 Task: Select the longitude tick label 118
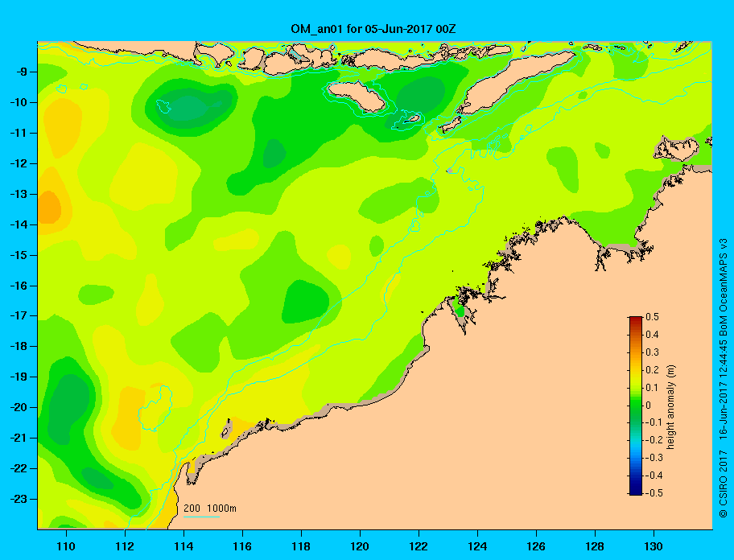301,546
